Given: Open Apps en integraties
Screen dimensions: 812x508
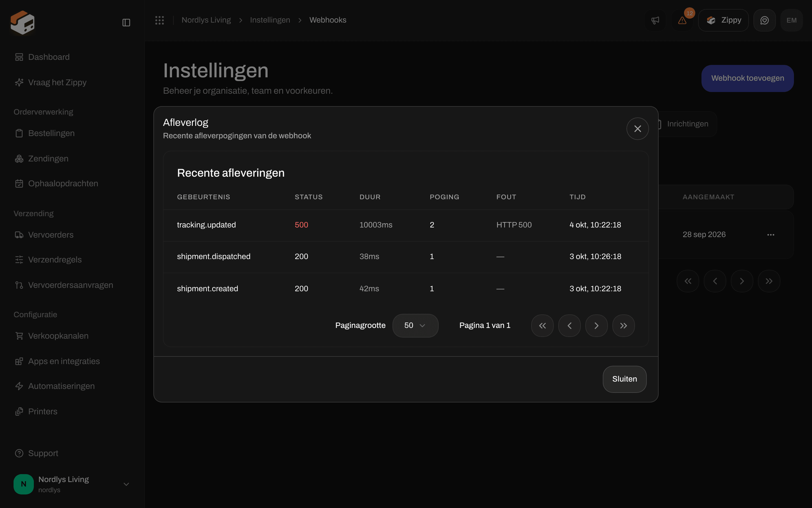Looking at the screenshot, I should [x=58, y=361].
